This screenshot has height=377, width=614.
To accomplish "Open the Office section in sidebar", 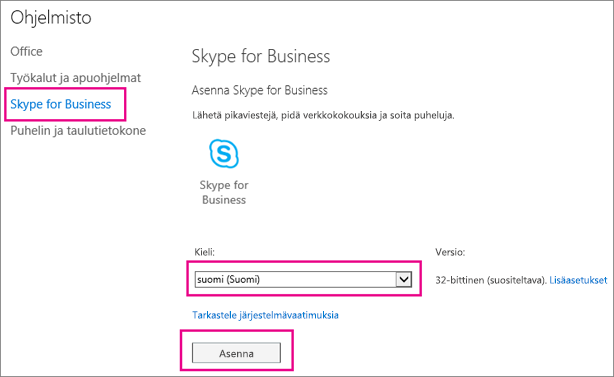I will pyautogui.click(x=26, y=51).
